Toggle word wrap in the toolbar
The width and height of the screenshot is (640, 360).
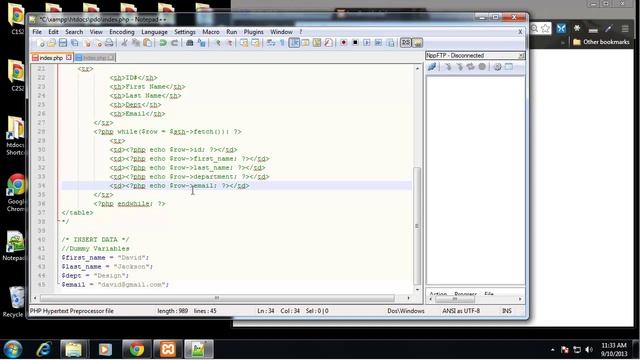click(270, 43)
